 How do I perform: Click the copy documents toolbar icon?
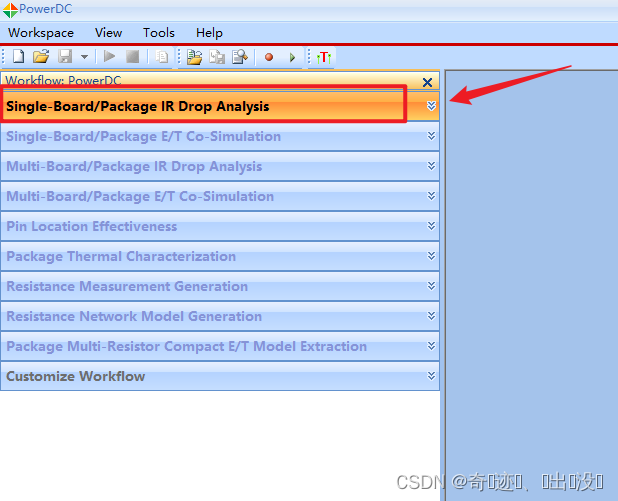tap(162, 57)
